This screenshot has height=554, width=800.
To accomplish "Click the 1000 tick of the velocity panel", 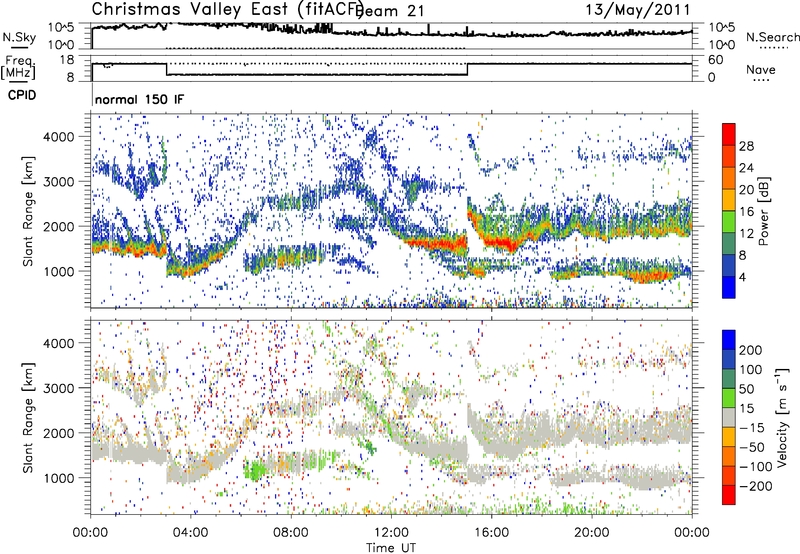I will click(x=58, y=478).
